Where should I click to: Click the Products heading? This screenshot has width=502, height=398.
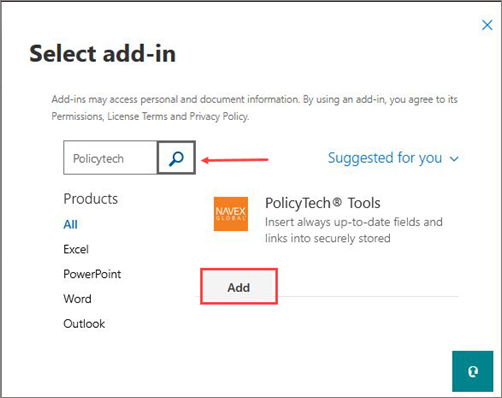pos(91,199)
